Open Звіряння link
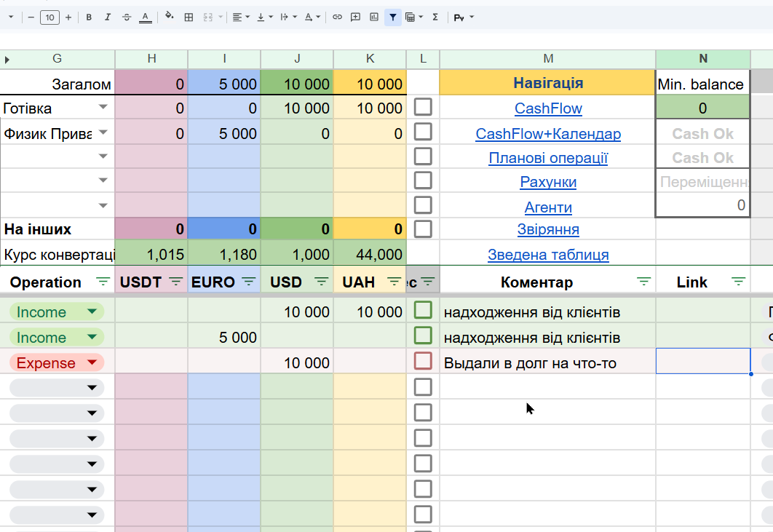Viewport: 773px width, 532px height. (548, 229)
